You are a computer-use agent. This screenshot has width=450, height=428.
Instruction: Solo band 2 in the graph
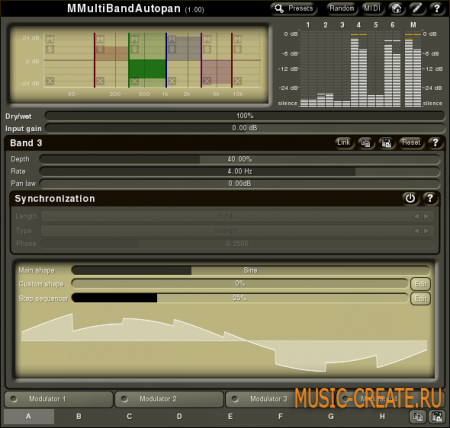click(x=100, y=49)
